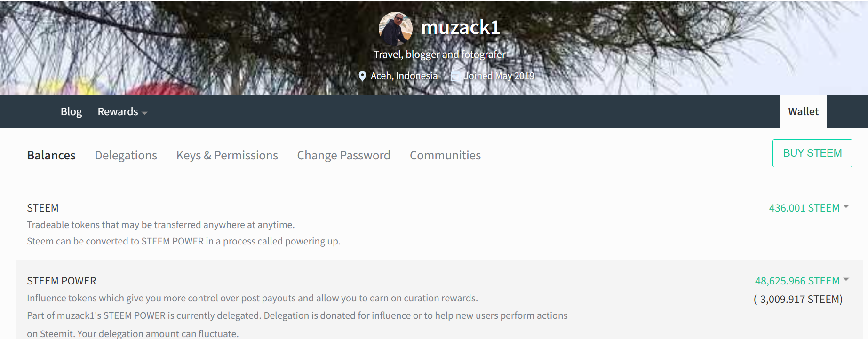Open the Rewards dropdown menu
This screenshot has height=339, width=868.
click(122, 112)
